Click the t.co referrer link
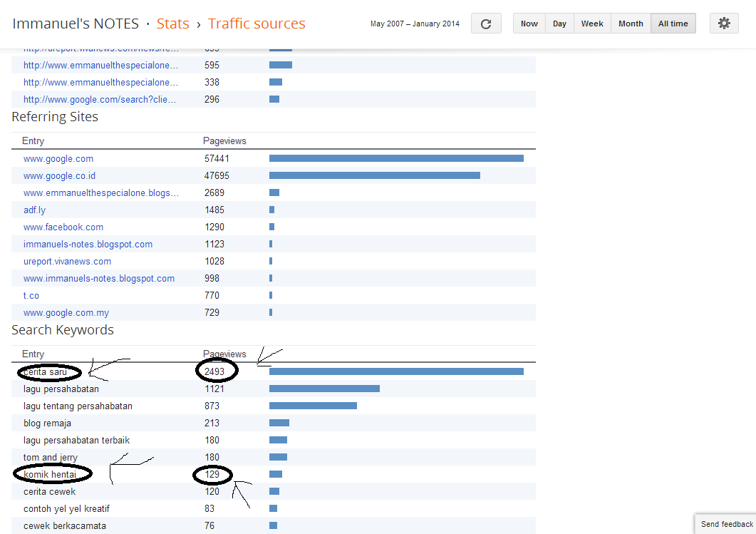This screenshot has width=756, height=534. tap(31, 296)
